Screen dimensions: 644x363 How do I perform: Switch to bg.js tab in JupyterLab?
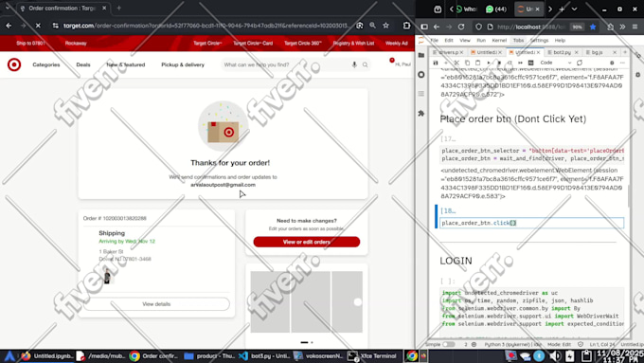coord(597,52)
